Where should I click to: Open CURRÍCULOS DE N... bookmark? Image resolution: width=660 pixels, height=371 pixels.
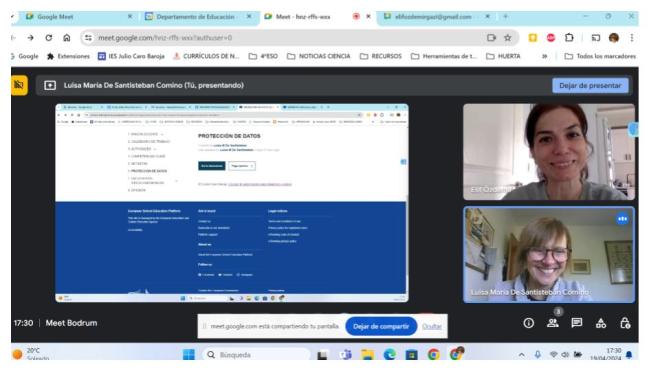[x=206, y=56]
